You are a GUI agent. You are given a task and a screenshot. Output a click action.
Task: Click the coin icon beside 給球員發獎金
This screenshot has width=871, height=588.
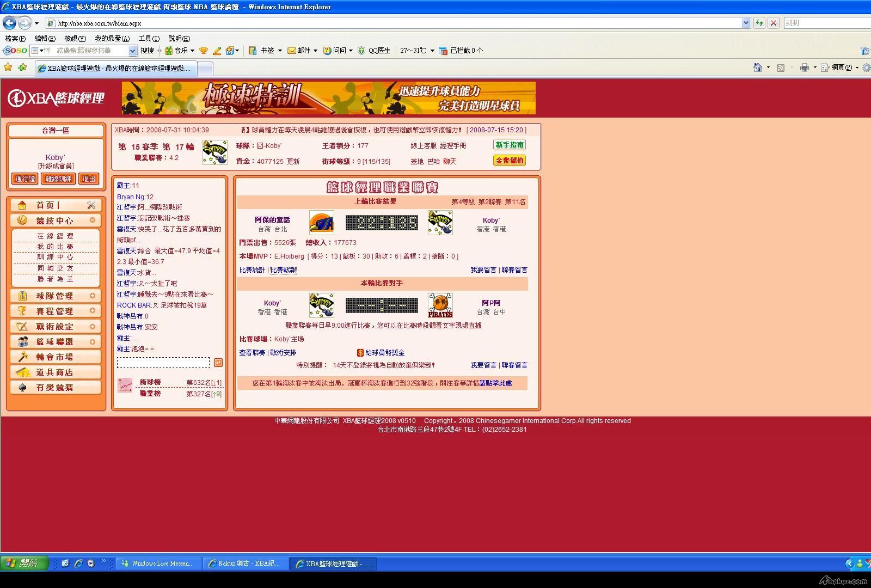(360, 353)
